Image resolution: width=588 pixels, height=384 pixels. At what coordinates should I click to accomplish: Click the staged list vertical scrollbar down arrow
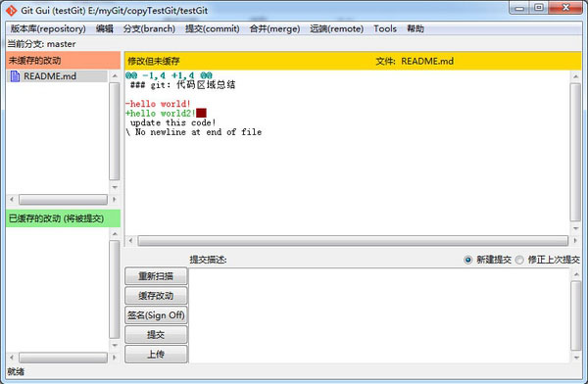pyautogui.click(x=115, y=345)
